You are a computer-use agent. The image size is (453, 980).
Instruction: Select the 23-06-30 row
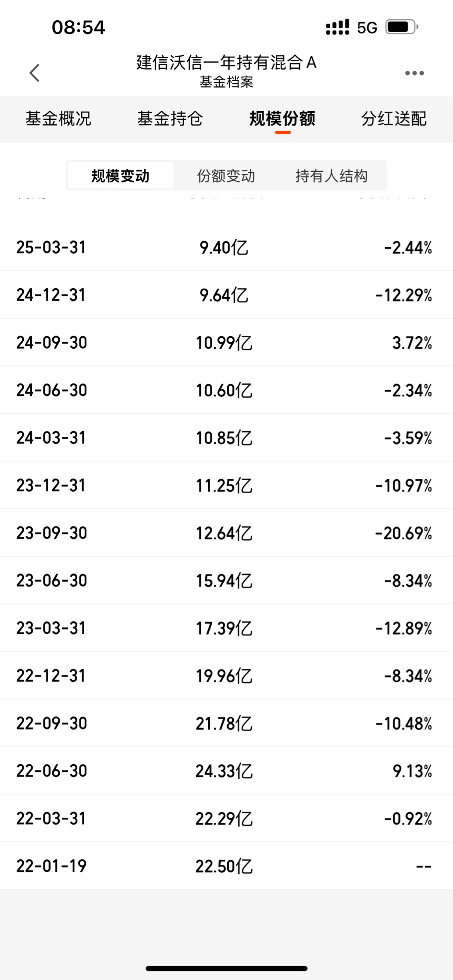click(226, 581)
